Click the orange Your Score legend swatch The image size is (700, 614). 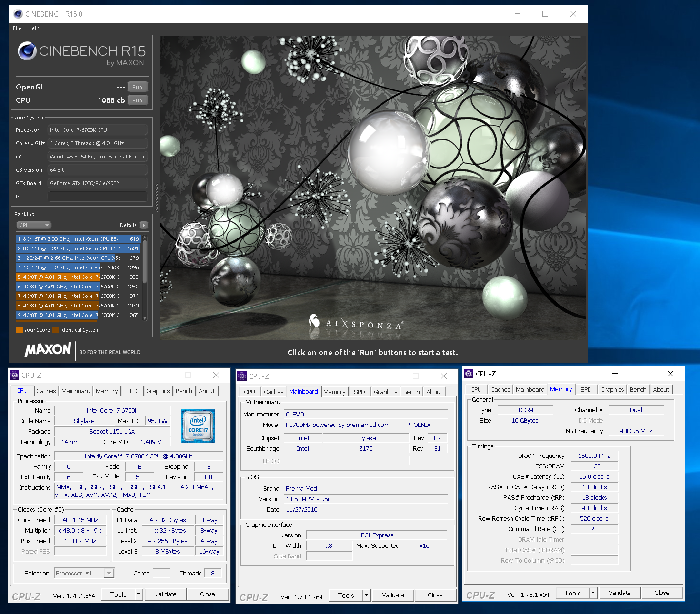click(x=19, y=330)
